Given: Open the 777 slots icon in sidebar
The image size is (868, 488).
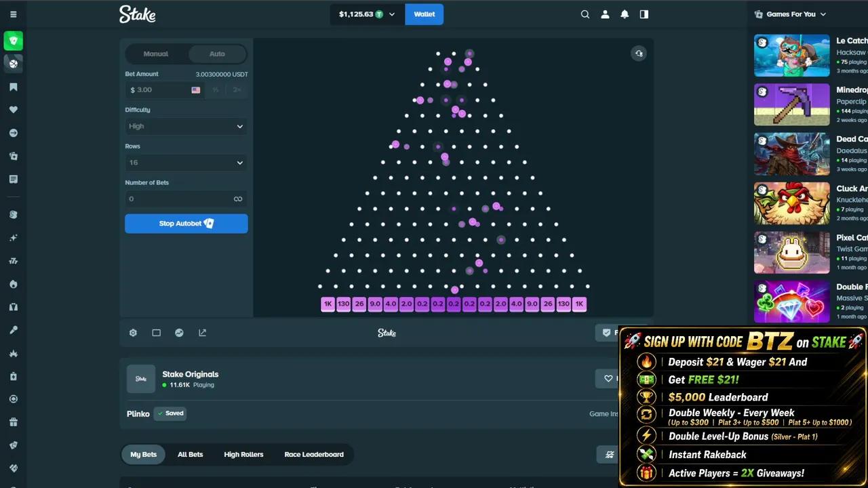Looking at the screenshot, I should (13, 261).
